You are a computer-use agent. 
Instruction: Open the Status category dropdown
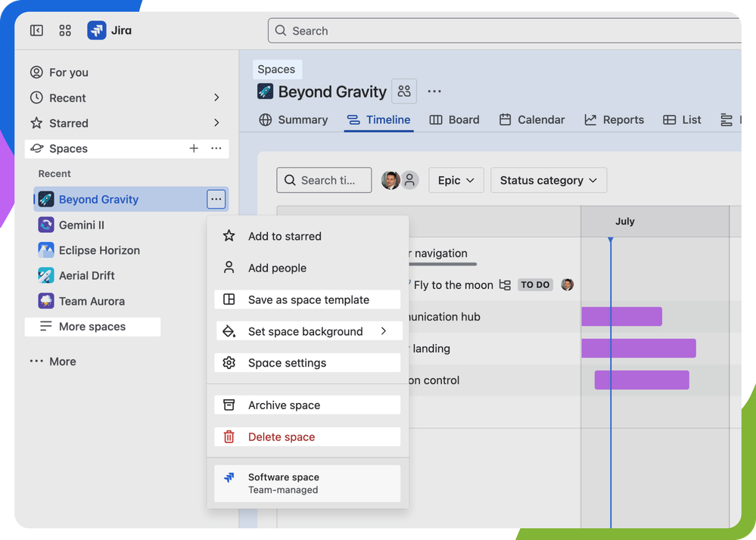click(x=549, y=180)
